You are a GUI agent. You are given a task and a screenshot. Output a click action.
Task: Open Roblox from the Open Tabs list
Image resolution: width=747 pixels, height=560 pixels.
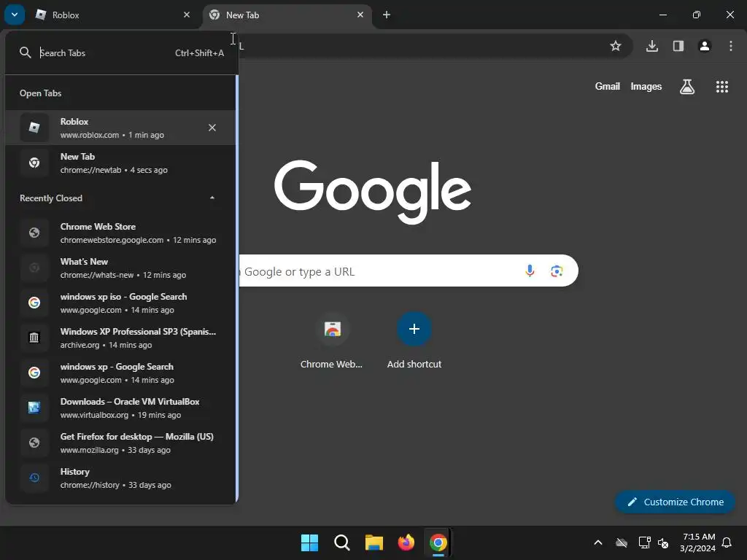pos(120,128)
